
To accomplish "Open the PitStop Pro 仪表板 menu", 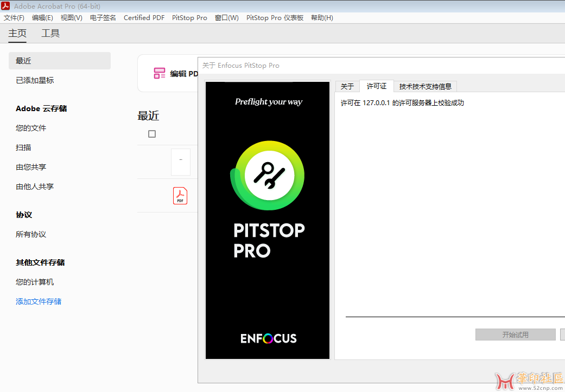I will (275, 18).
